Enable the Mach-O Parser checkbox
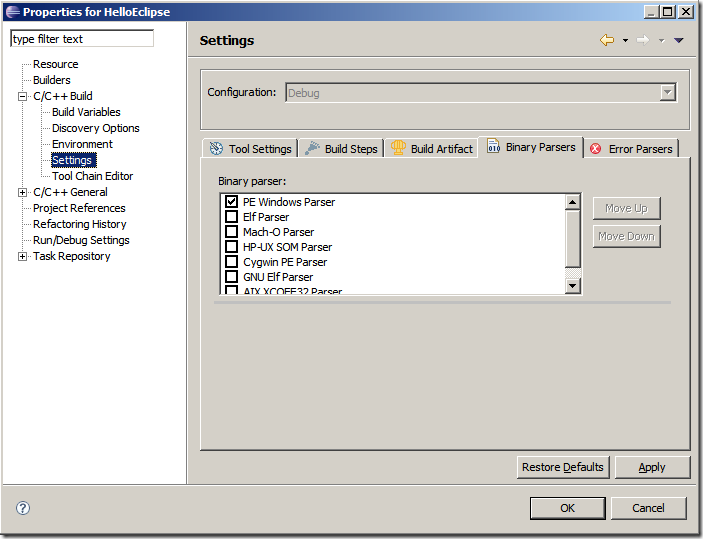Screen dimensions: 703x539 (231, 232)
